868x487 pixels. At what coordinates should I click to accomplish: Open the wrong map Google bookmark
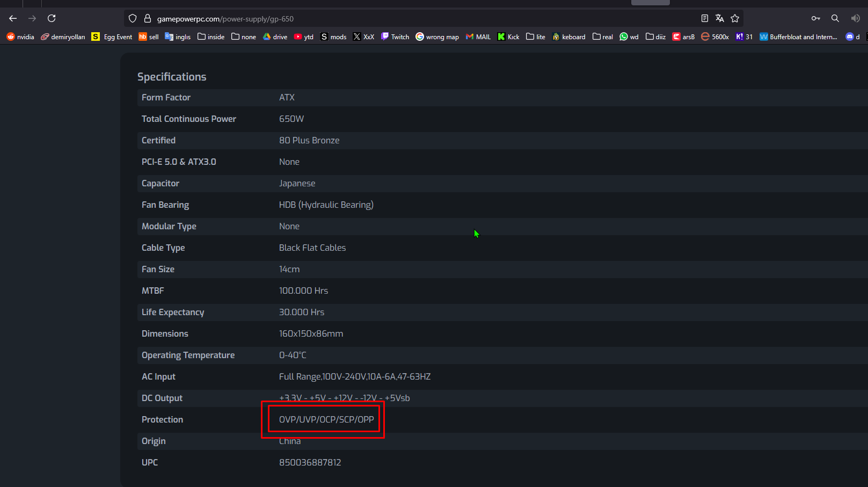[x=437, y=37]
